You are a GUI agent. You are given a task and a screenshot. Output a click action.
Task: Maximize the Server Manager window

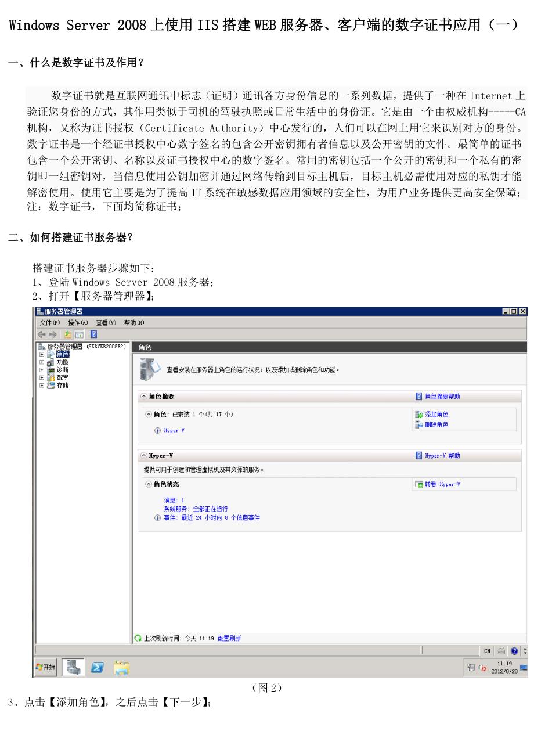point(515,312)
